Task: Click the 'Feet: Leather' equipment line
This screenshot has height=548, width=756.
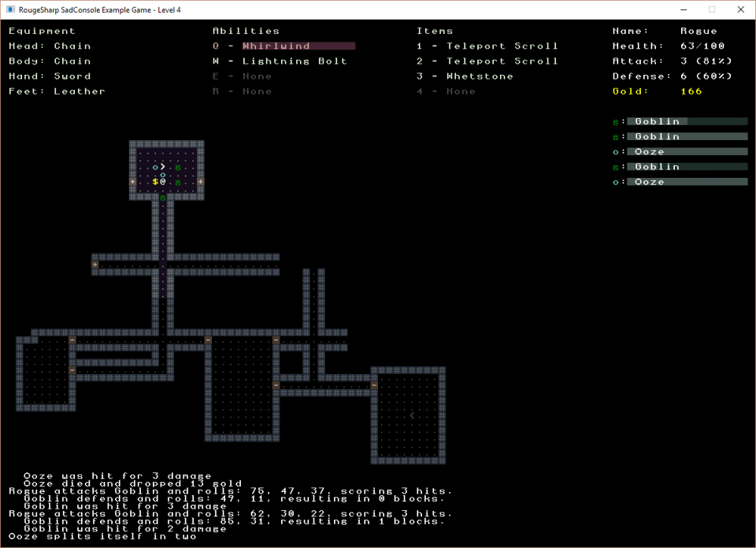Action: (57, 91)
